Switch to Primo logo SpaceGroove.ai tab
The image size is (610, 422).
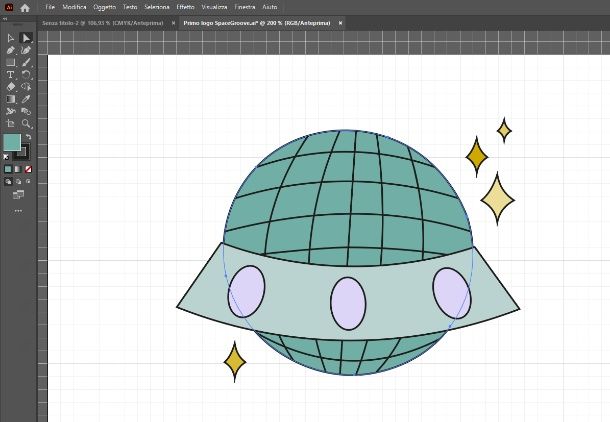257,23
